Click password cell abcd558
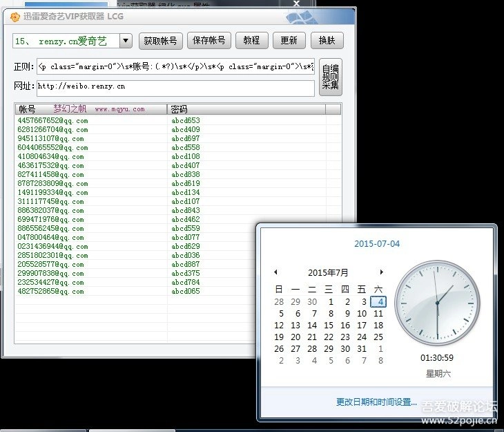This screenshot has height=432, width=504. pyautogui.click(x=186, y=147)
